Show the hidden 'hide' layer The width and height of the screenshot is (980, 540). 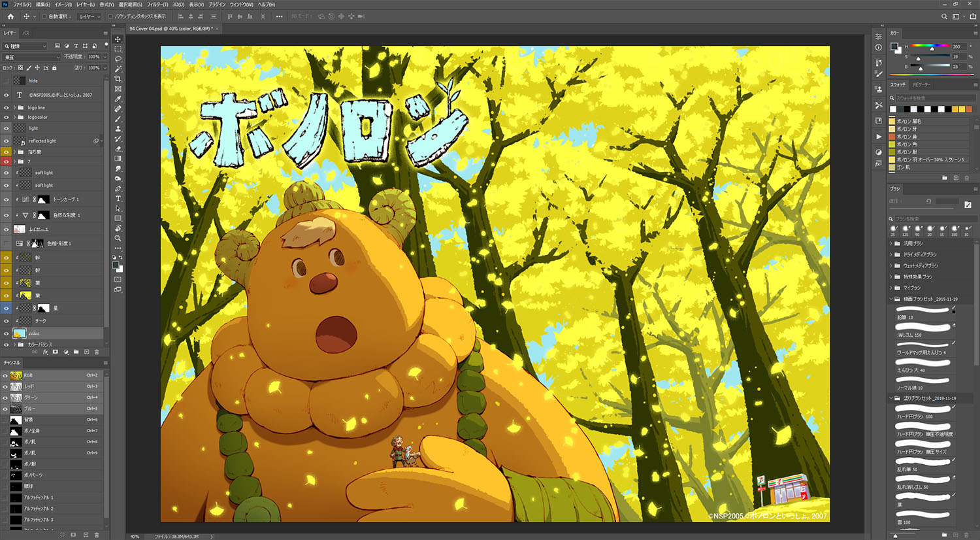pyautogui.click(x=7, y=80)
